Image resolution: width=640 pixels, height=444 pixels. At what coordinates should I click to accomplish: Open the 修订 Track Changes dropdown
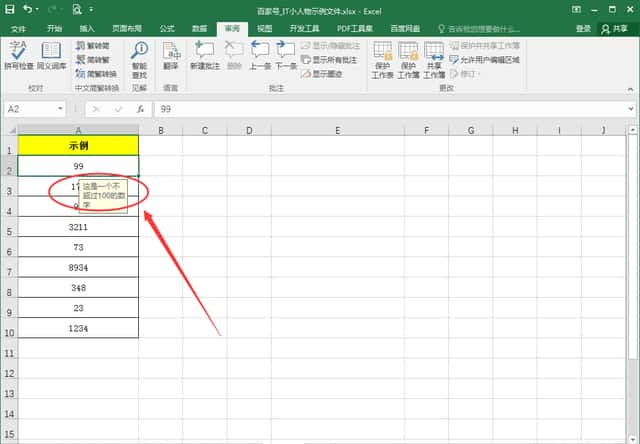coord(465,74)
